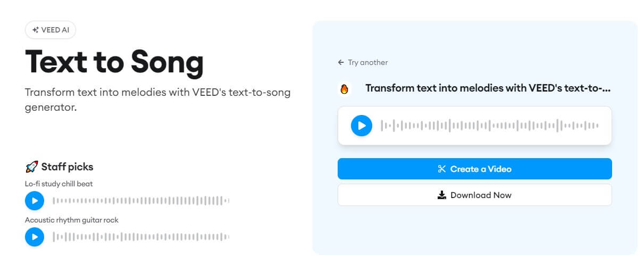The height and width of the screenshot is (263, 644).
Task: Seek within the Acoustic rhythm guitar rock waveform
Action: pyautogui.click(x=141, y=237)
